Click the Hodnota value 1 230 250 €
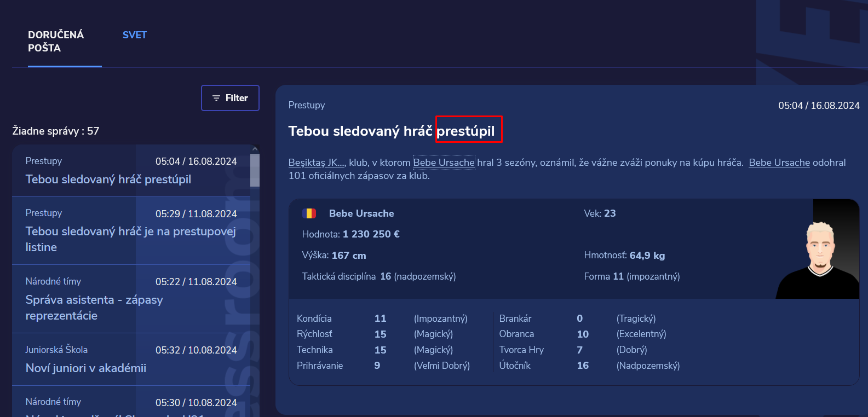Screen dimensions: 868x417 click(371, 234)
